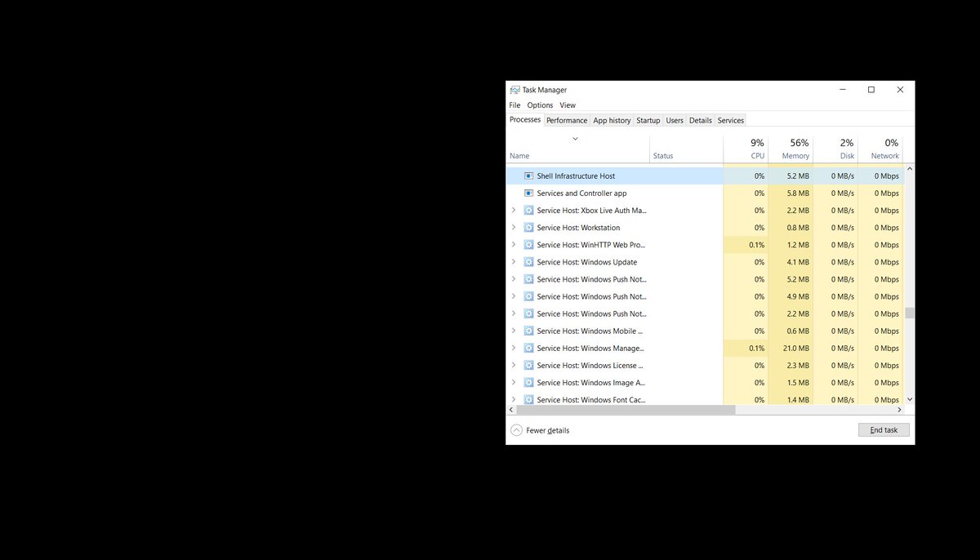Go to the Users tab

coord(675,121)
